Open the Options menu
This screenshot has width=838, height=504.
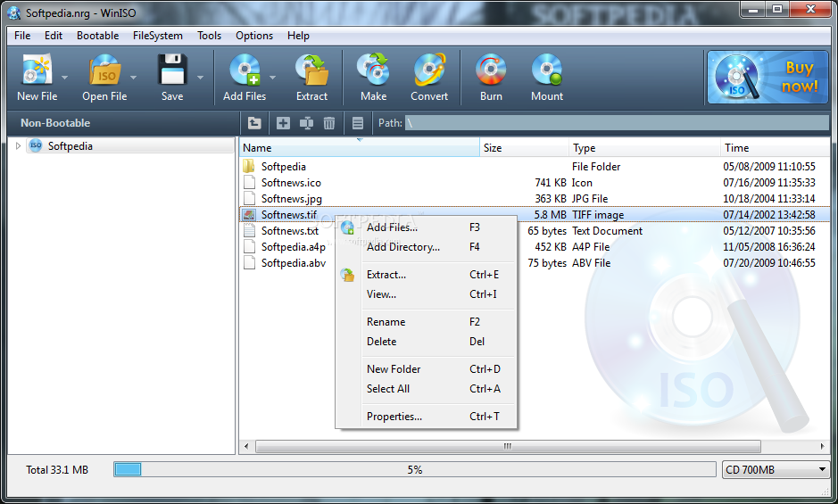254,36
